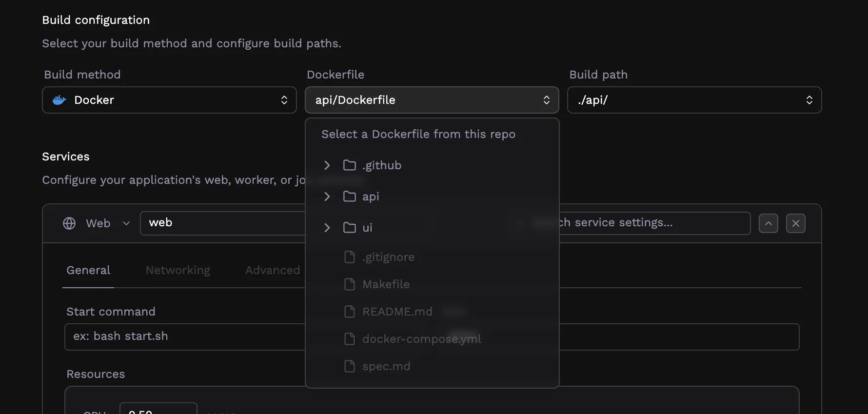Select the README.md entry
This screenshot has width=868, height=414.
pos(397,312)
